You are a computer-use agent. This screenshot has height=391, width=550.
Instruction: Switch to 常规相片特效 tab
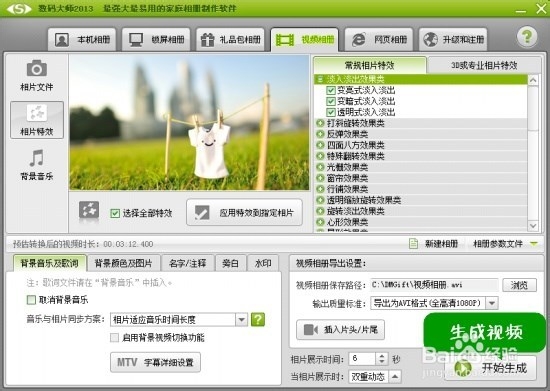pos(370,65)
